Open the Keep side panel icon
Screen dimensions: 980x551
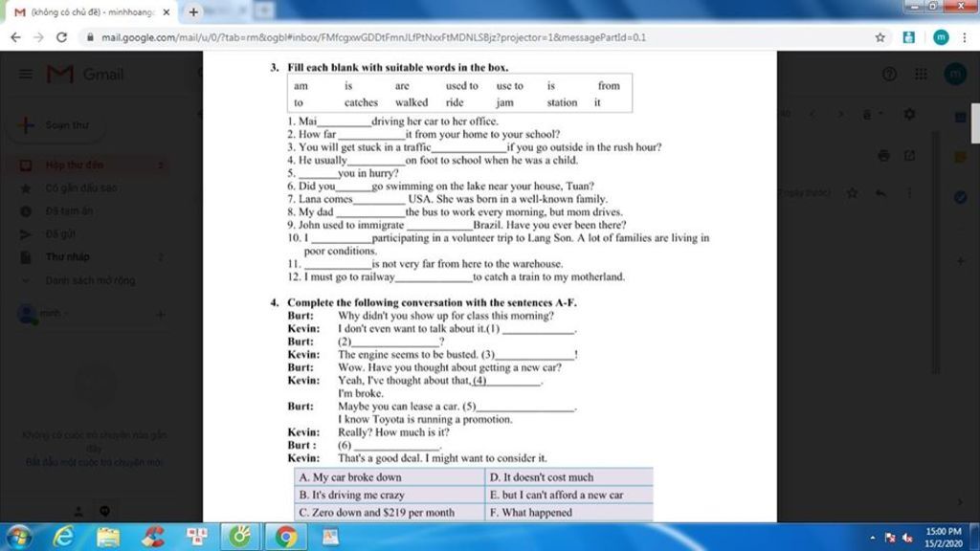(x=961, y=158)
